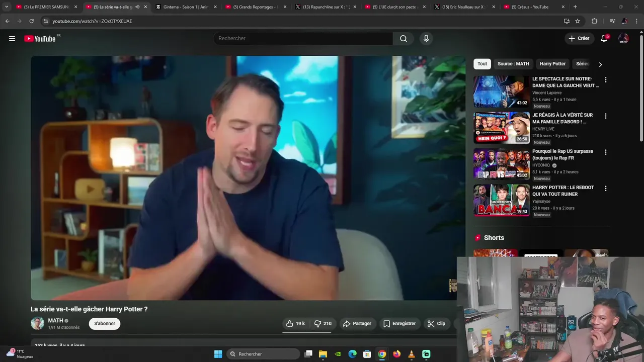Select the Source : MATH filter chip
The image size is (644, 362).
click(x=513, y=64)
